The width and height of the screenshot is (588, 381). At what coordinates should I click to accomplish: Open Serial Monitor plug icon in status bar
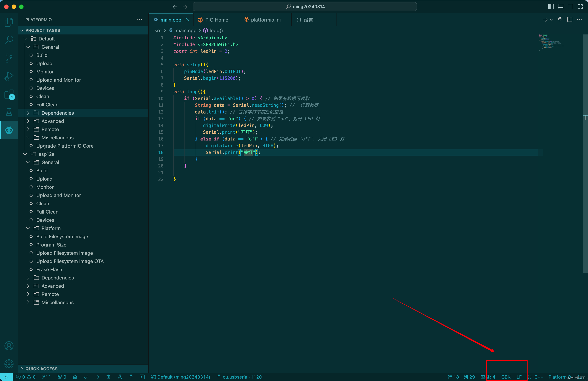(131, 377)
